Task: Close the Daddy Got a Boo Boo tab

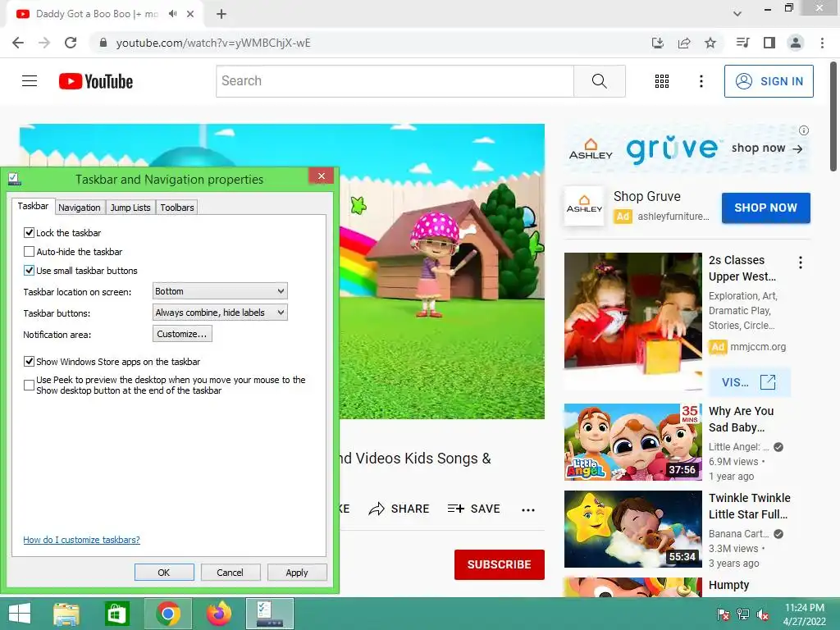Action: click(x=190, y=14)
